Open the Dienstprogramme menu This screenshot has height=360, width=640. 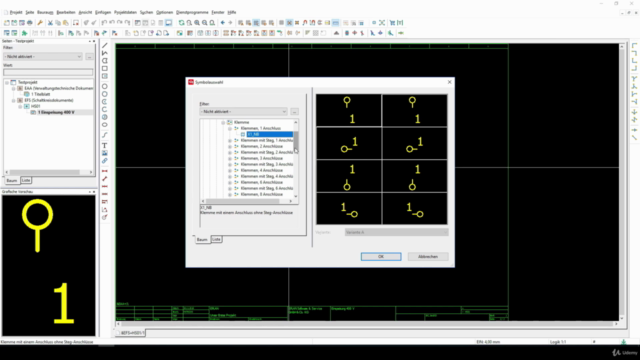[x=192, y=12]
